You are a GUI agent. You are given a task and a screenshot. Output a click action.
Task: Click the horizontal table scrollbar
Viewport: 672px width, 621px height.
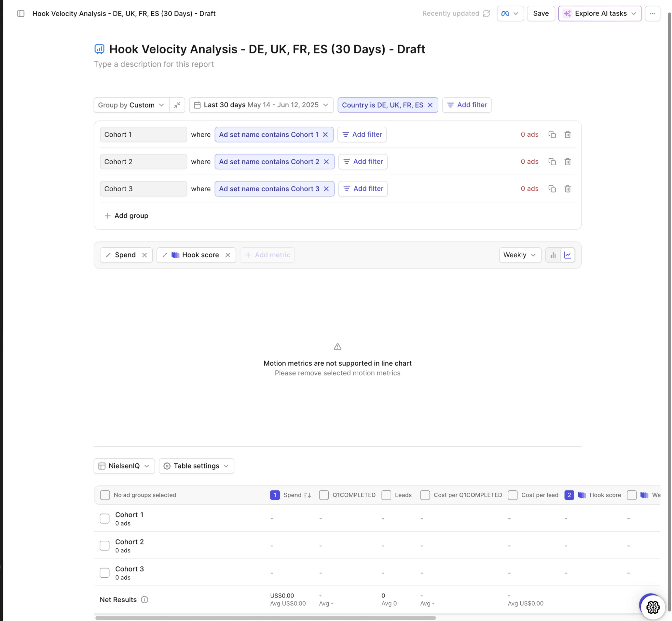pos(265,618)
